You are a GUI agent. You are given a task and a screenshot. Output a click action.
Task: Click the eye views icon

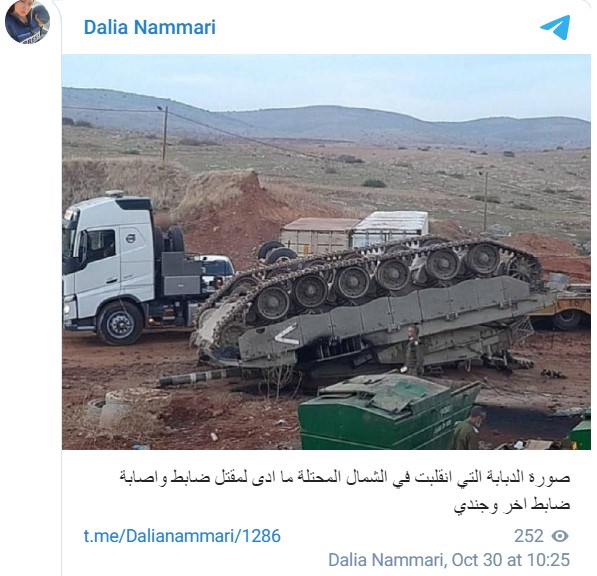coord(560,536)
